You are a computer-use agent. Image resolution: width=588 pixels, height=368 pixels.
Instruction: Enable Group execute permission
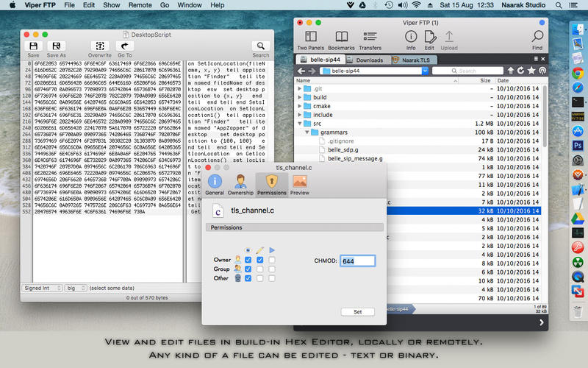click(x=272, y=269)
